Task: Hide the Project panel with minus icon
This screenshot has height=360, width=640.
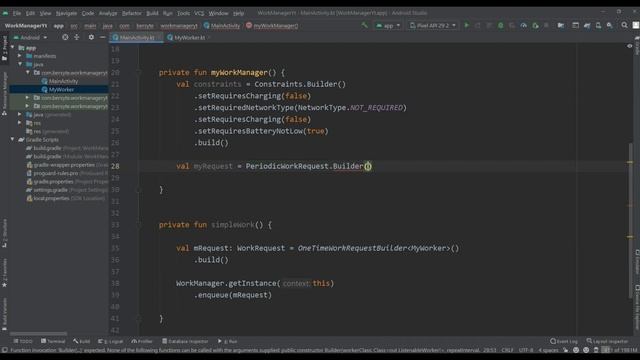Action: click(x=102, y=37)
